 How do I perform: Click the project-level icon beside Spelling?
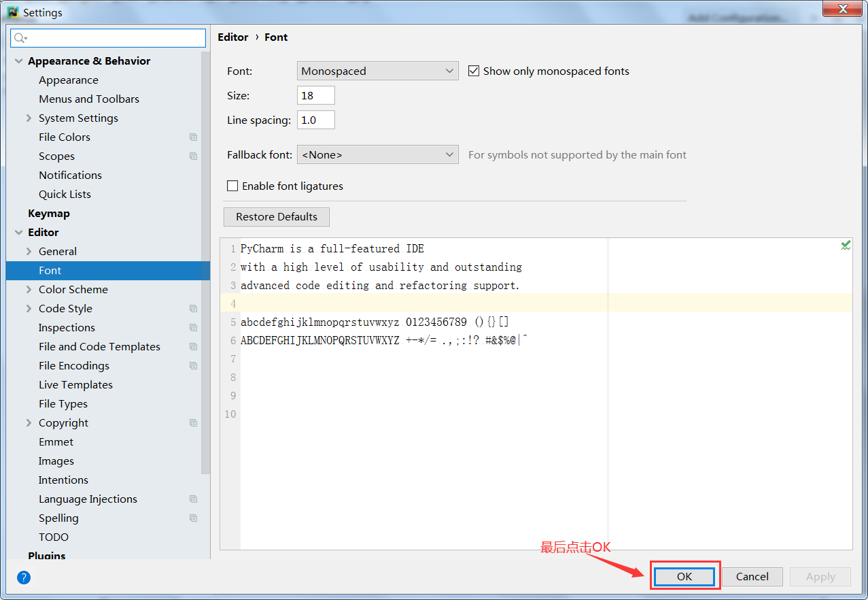194,518
